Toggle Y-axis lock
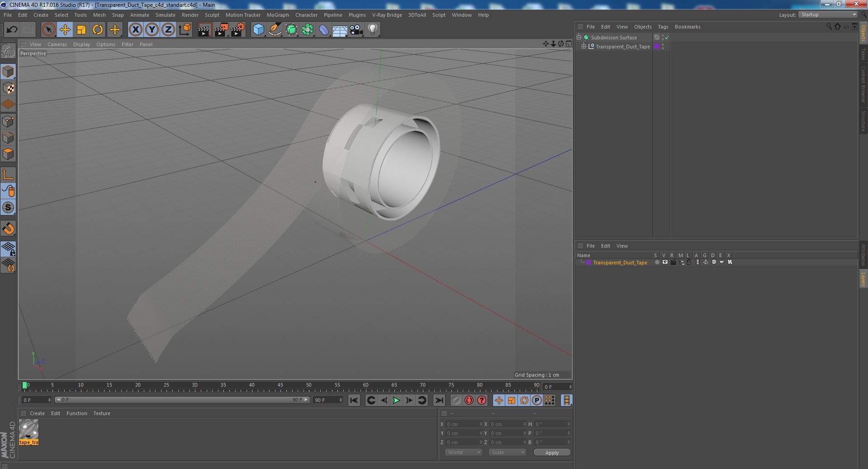Image resolution: width=868 pixels, height=469 pixels. [x=152, y=30]
